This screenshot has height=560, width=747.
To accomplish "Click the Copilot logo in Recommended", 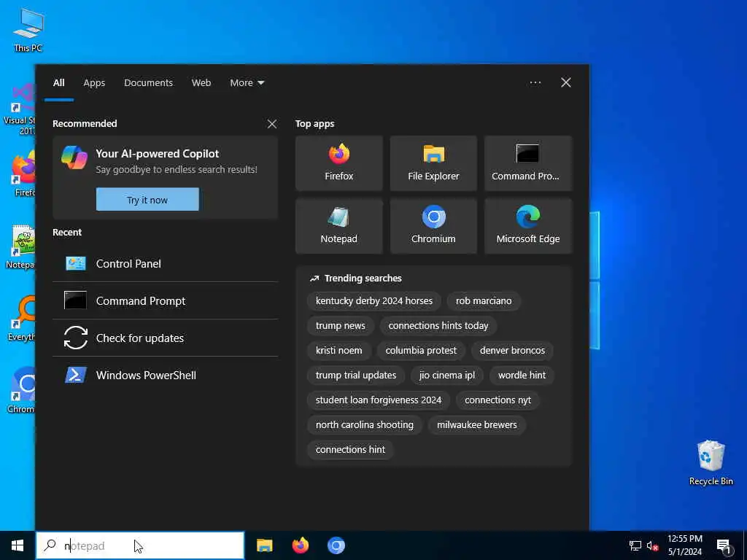I will tap(74, 157).
